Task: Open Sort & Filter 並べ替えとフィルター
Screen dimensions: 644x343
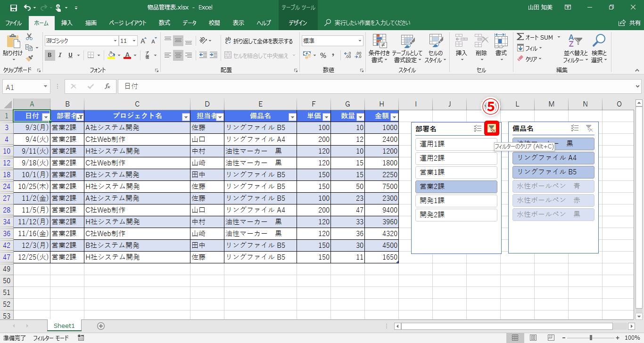Action: 575,48
